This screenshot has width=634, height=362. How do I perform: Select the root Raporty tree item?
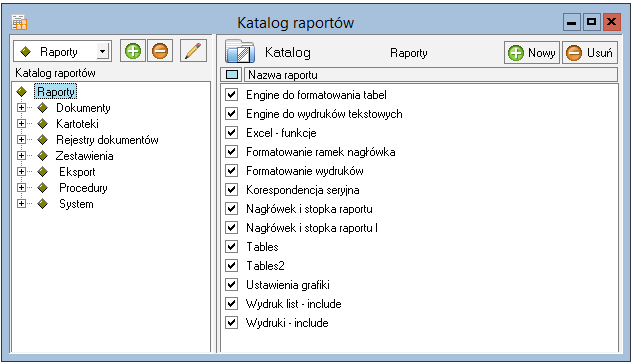56,92
